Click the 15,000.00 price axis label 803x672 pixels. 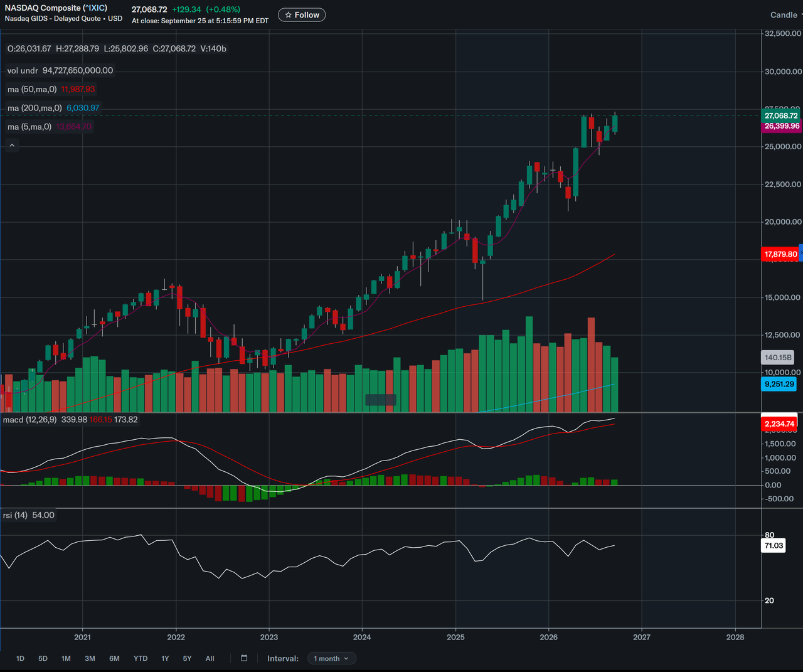pos(782,297)
